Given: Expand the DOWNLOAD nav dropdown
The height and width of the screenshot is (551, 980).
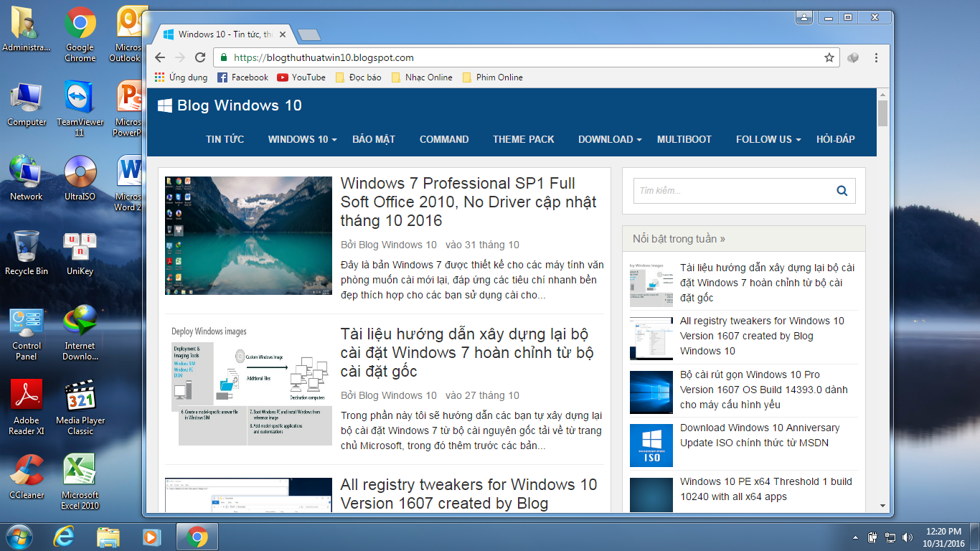Looking at the screenshot, I should coord(610,139).
